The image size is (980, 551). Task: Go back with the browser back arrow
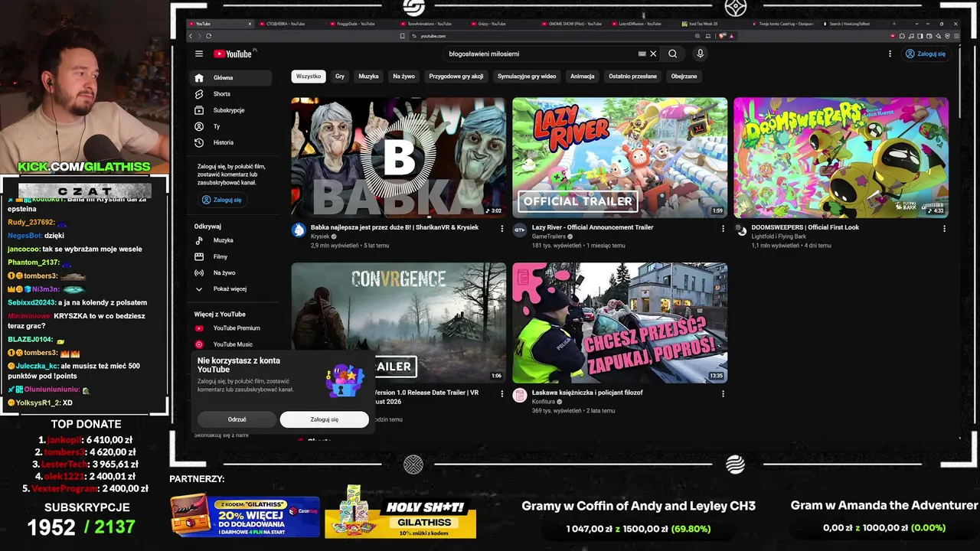pos(191,36)
